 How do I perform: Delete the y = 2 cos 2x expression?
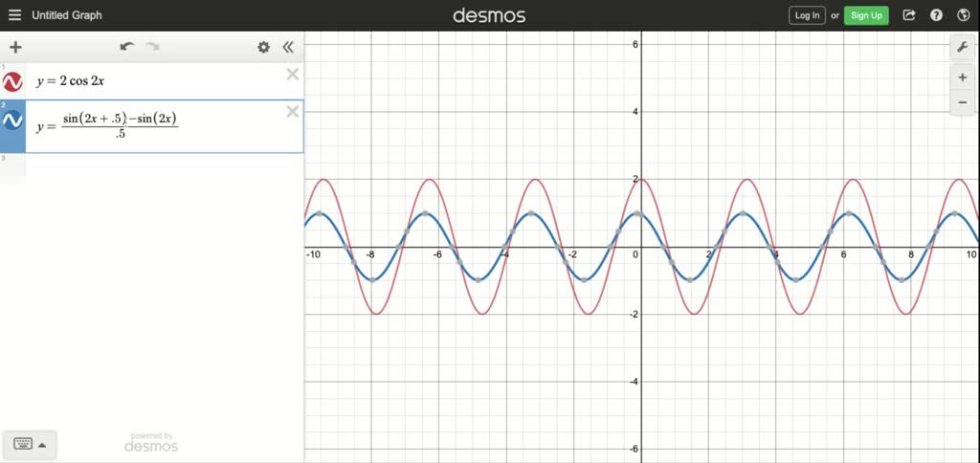(x=292, y=75)
